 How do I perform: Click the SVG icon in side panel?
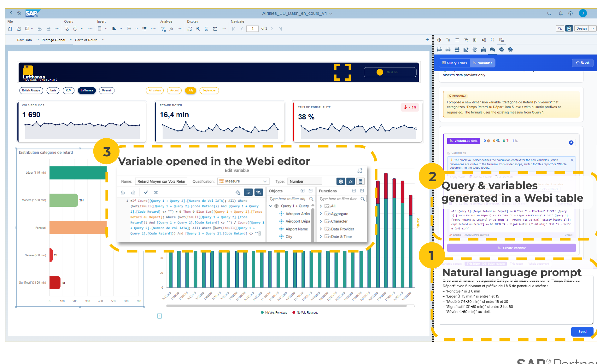click(x=483, y=49)
